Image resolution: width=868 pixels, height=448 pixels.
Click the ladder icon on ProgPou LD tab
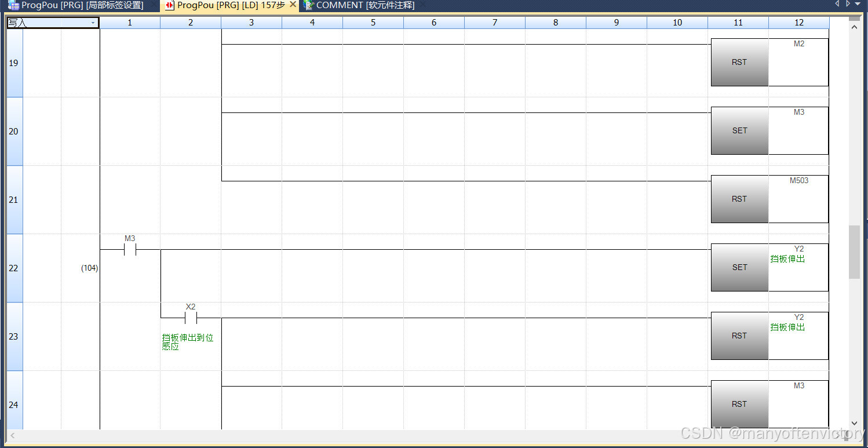pos(170,5)
